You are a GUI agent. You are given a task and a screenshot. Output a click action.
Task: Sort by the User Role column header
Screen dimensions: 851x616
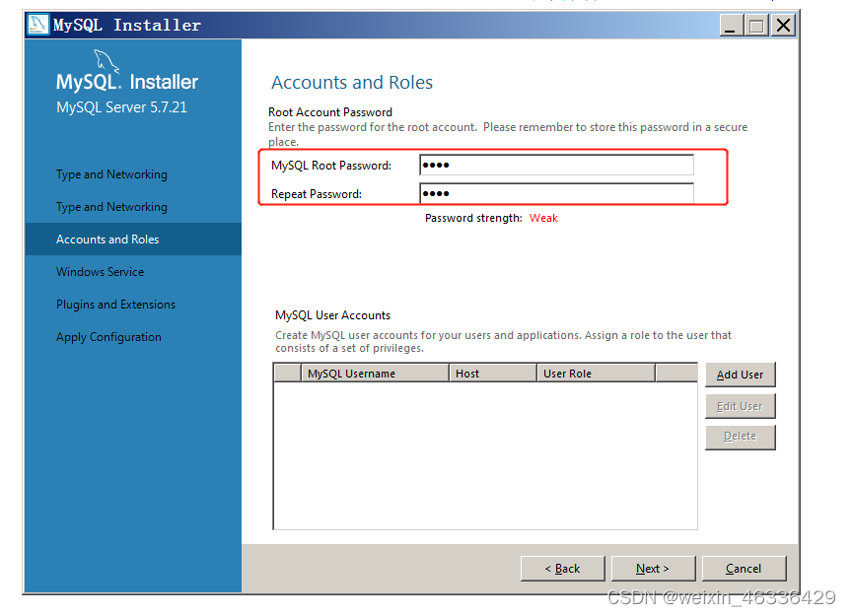[596, 374]
